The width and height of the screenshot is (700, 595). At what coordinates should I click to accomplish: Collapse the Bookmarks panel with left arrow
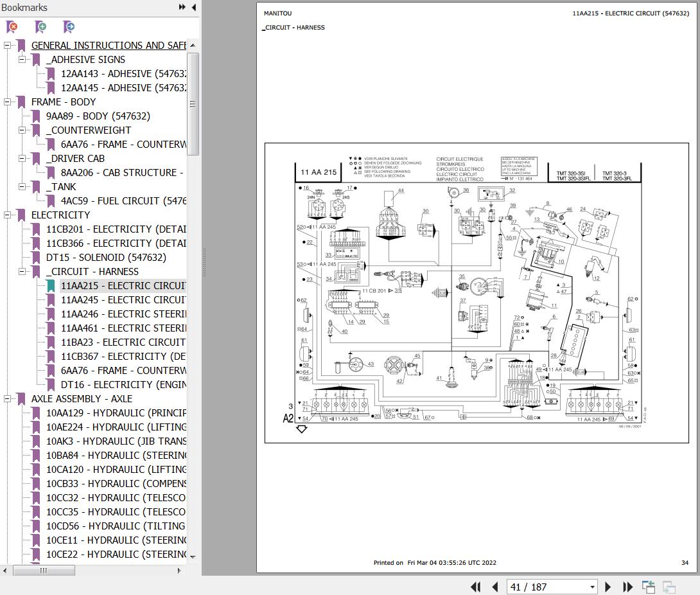tap(193, 7)
